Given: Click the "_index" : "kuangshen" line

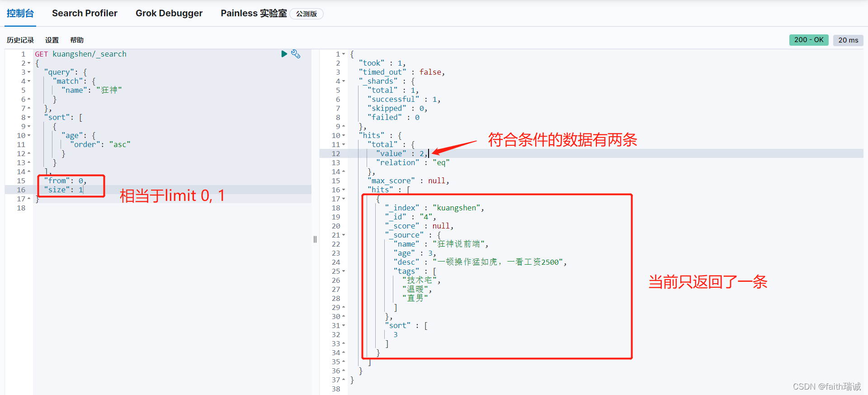Looking at the screenshot, I should pos(434,208).
